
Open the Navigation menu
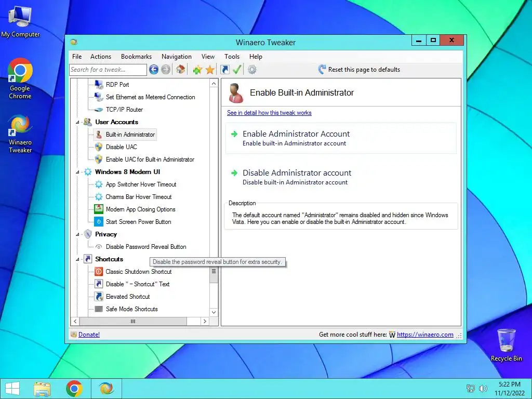pos(177,57)
